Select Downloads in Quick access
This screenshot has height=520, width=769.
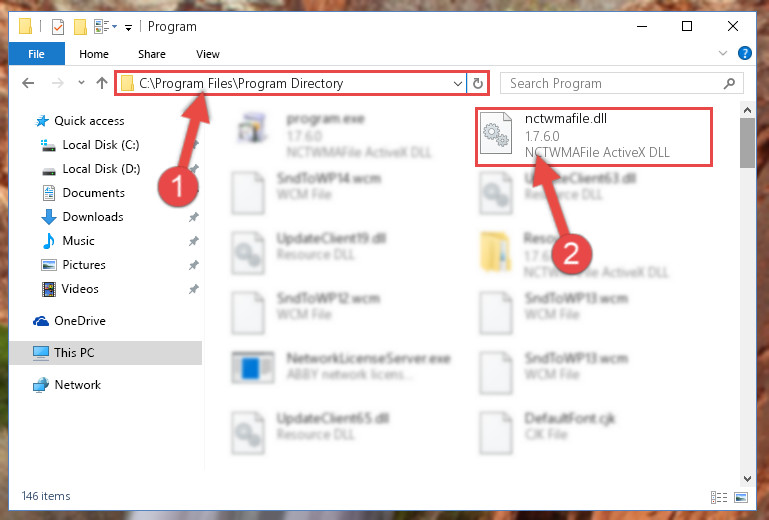[x=93, y=217]
